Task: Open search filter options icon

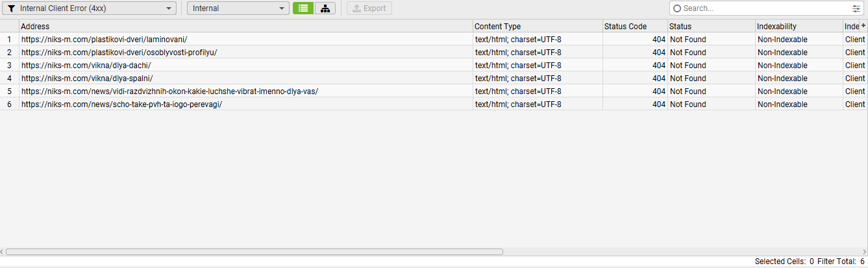Action: 856,8
